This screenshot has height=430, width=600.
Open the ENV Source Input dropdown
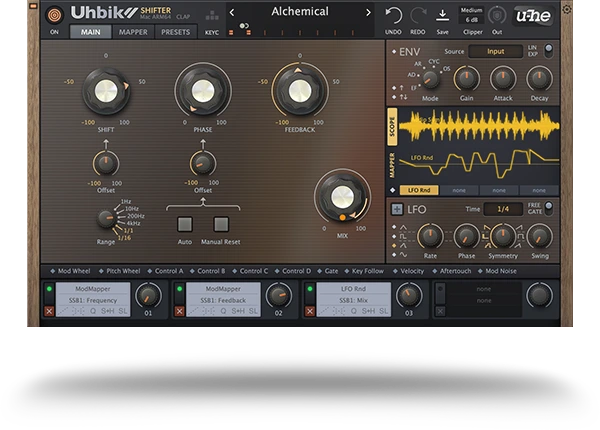pyautogui.click(x=496, y=51)
